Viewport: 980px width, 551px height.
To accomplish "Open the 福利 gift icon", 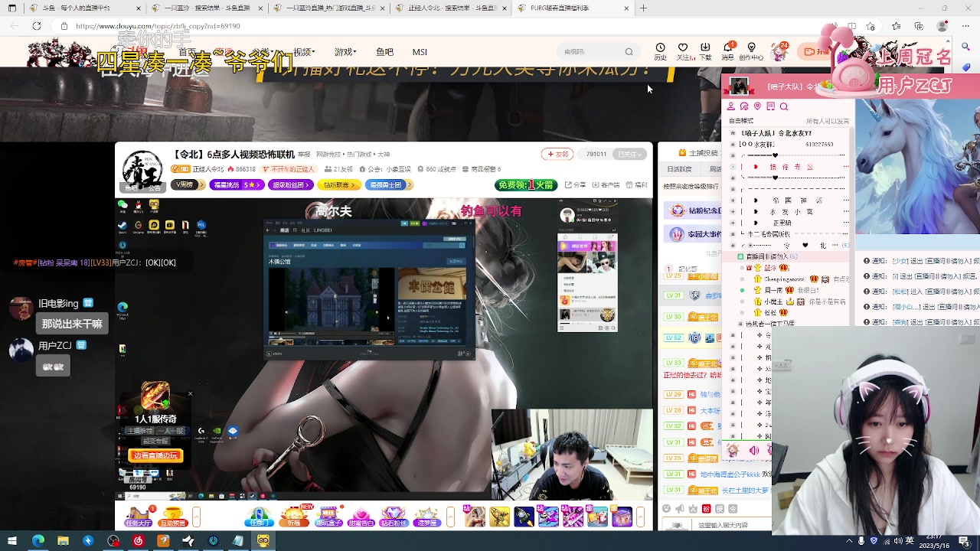I will [x=636, y=184].
